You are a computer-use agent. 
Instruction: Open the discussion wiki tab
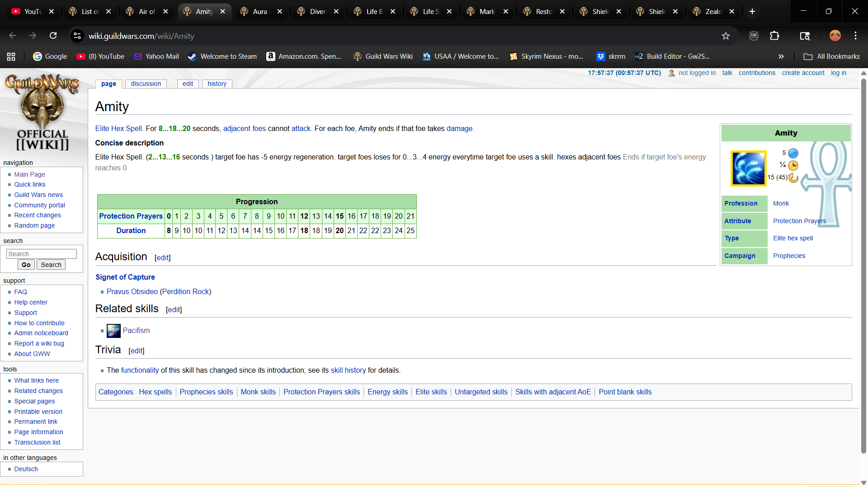tap(146, 84)
